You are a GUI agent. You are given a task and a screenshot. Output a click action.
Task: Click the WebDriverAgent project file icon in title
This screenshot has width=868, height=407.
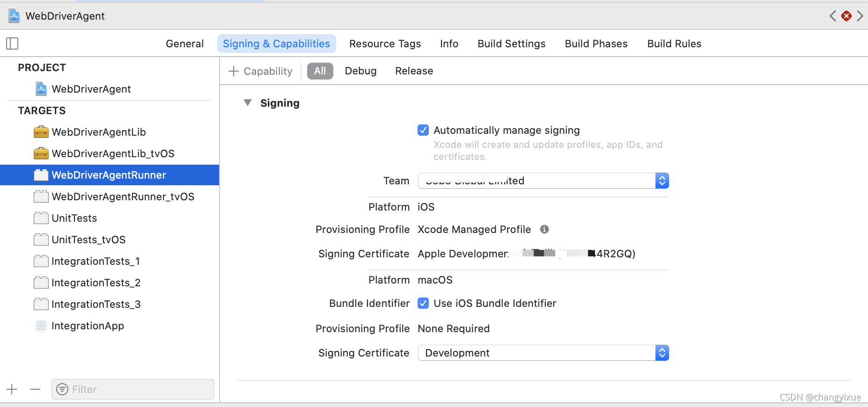tap(14, 16)
